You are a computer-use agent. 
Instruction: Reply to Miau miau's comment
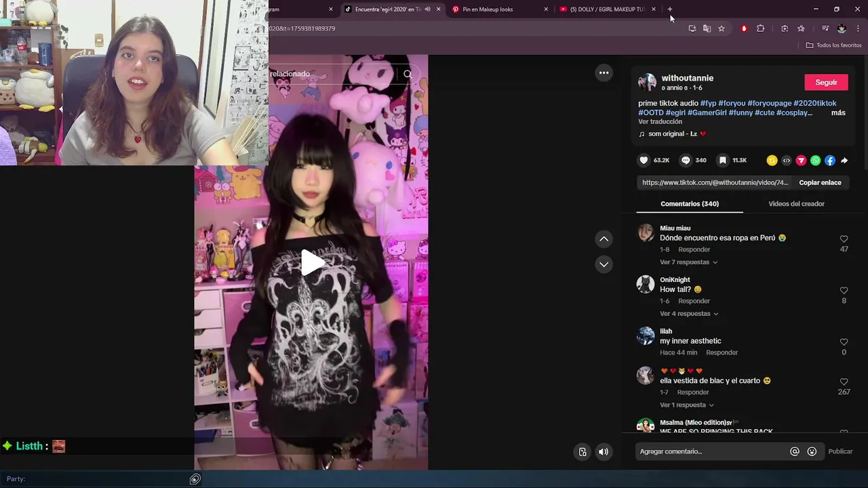pos(694,249)
